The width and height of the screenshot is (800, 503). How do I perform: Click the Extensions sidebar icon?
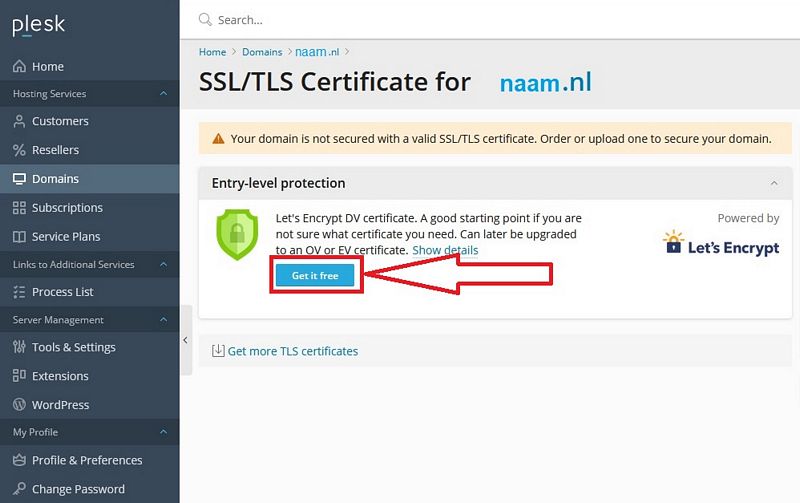pos(19,376)
